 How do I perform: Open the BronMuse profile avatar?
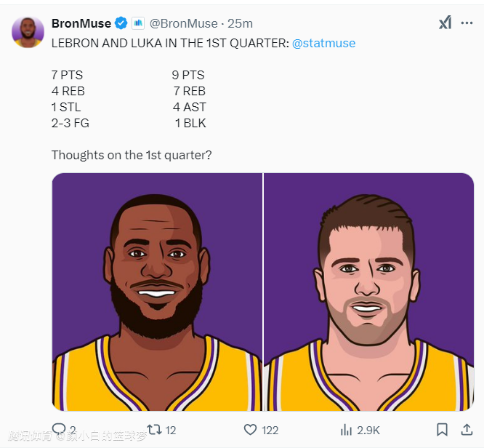tap(28, 32)
